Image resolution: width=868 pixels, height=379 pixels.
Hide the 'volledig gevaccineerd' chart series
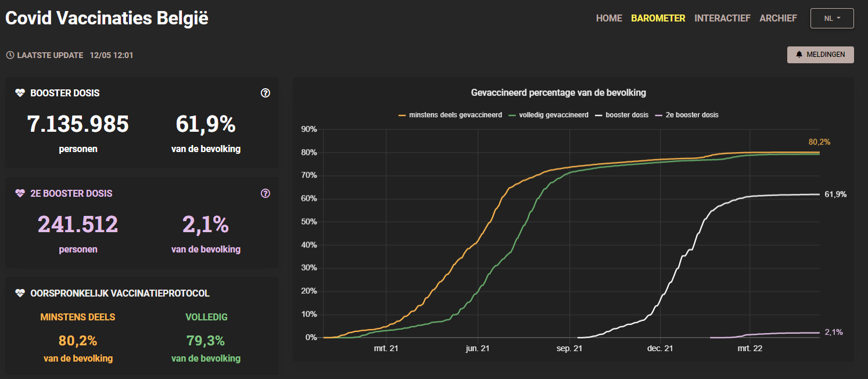(x=548, y=115)
